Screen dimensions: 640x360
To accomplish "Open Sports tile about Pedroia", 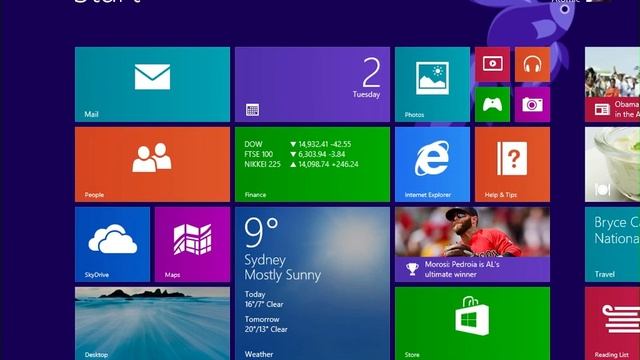I will click(x=472, y=244).
